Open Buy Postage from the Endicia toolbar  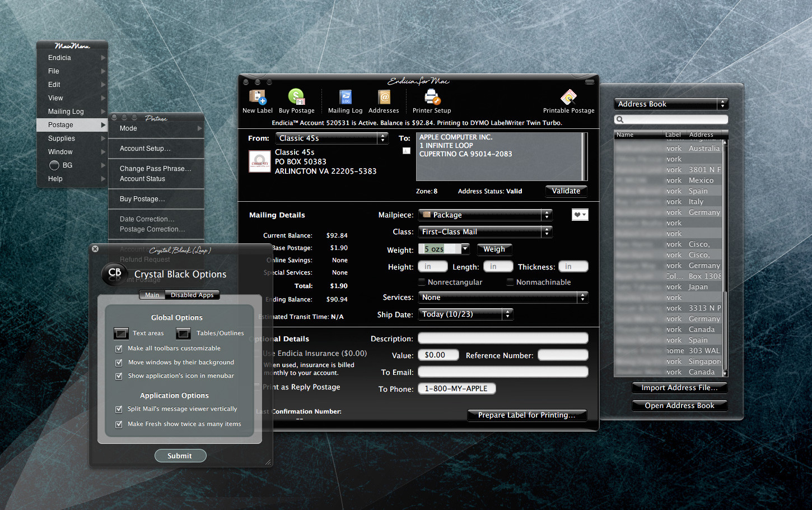coord(296,101)
